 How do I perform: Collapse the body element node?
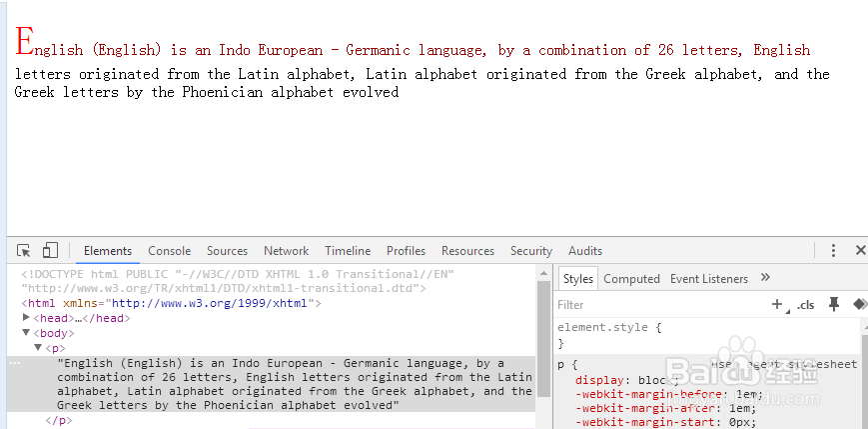(x=25, y=333)
